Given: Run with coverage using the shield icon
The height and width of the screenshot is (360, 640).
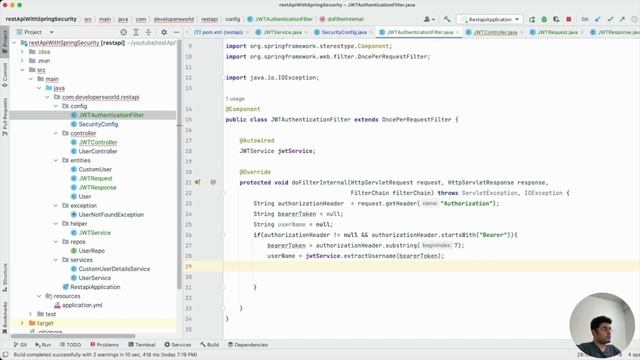Looking at the screenshot, I should (556, 19).
